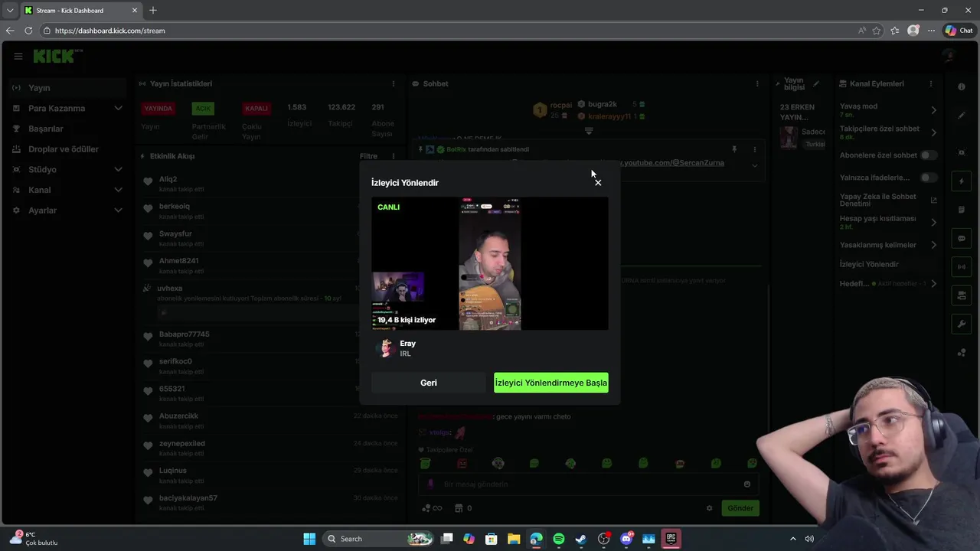Click the Gönder button
980x551 pixels.
[740, 508]
